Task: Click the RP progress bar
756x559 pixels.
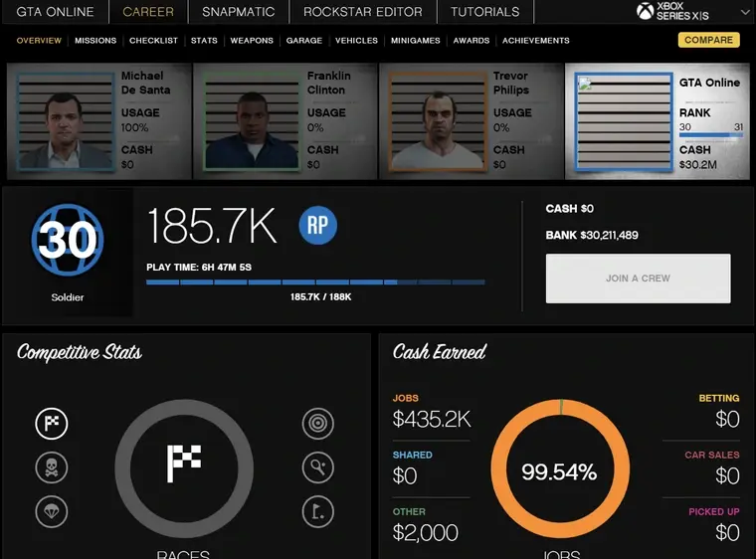Action: (315, 282)
